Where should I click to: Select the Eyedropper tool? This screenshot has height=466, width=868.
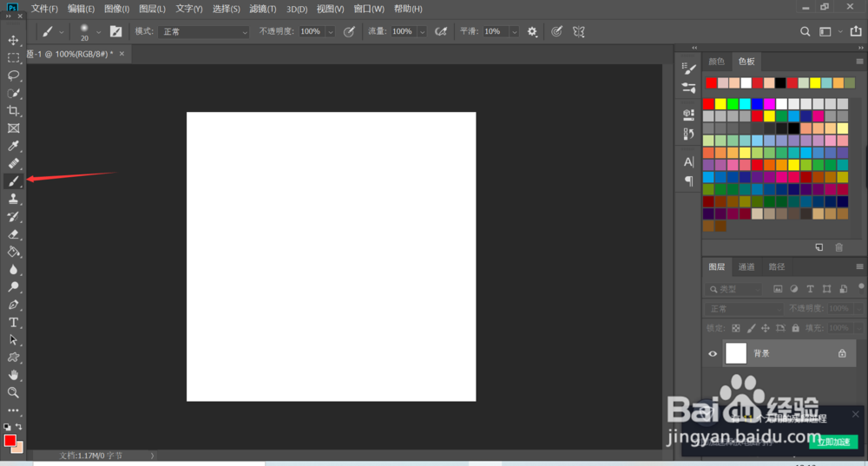[x=13, y=146]
